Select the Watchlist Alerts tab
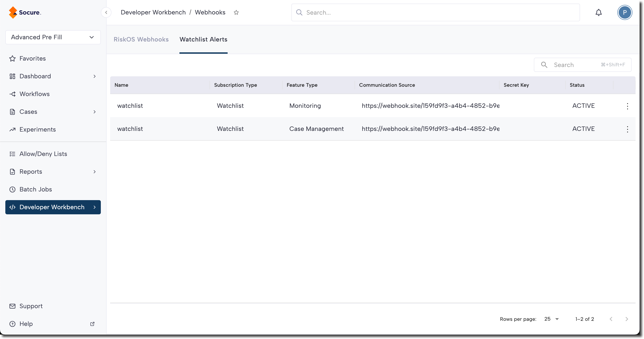Screen dimensions: 644x339 tap(203, 39)
